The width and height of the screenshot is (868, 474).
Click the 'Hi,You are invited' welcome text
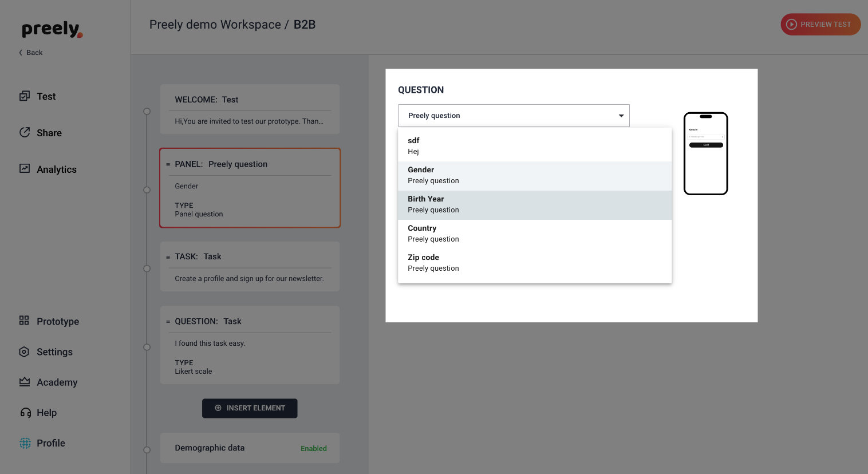(x=249, y=121)
